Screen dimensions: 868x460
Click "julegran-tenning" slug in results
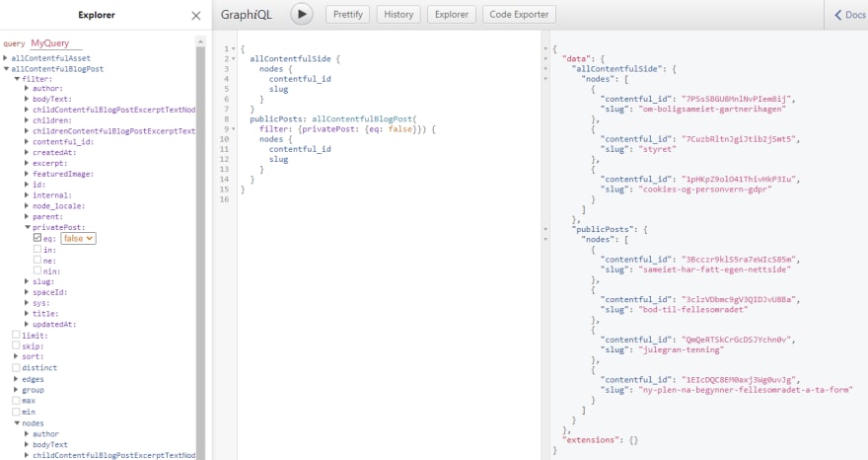681,349
